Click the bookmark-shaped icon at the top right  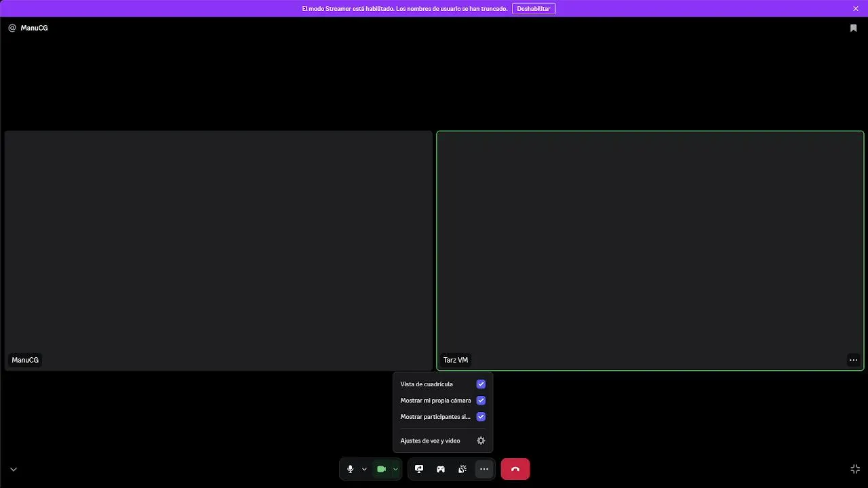coord(854,28)
